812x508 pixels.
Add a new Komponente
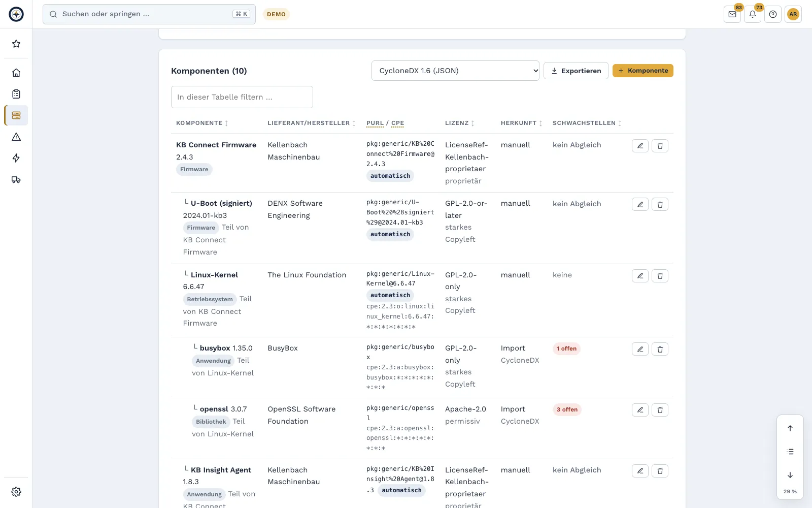pos(643,71)
